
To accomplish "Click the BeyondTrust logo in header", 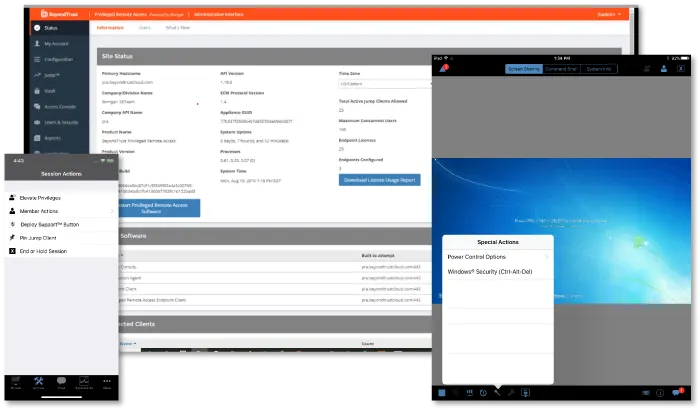I will tap(59, 14).
